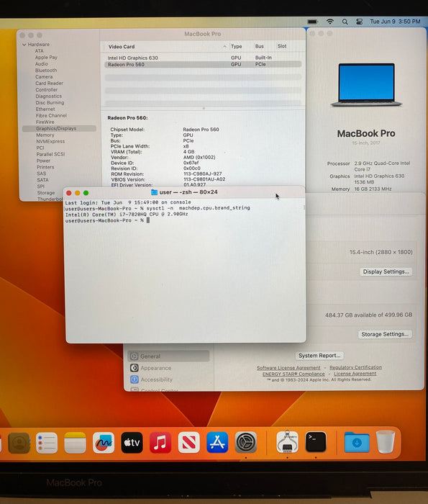Select General in Settings sidebar
428x504 pixels.
pyautogui.click(x=168, y=356)
